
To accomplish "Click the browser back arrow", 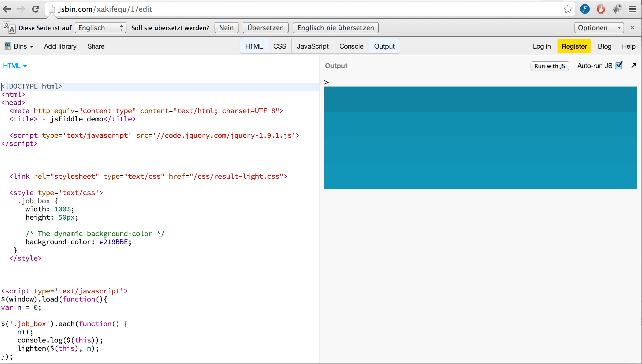I will (7, 9).
